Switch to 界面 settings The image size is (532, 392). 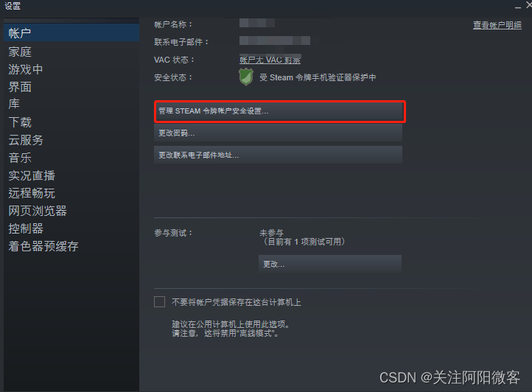pos(20,87)
